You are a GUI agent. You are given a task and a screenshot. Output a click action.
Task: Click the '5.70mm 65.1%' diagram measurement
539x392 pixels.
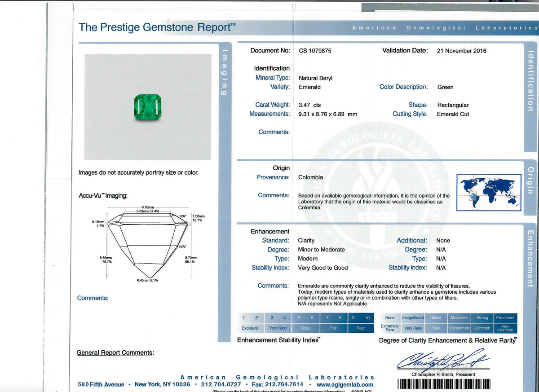click(191, 260)
